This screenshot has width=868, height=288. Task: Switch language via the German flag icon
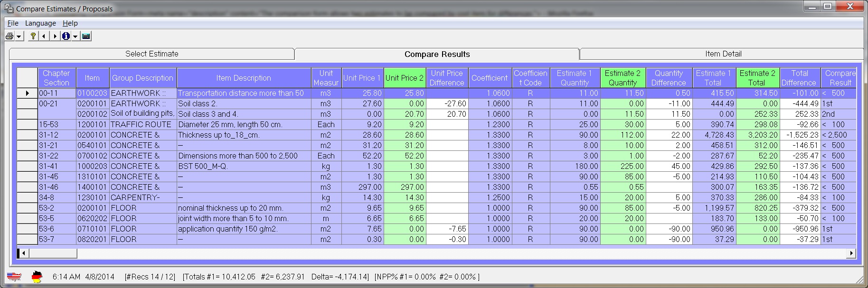(x=37, y=277)
